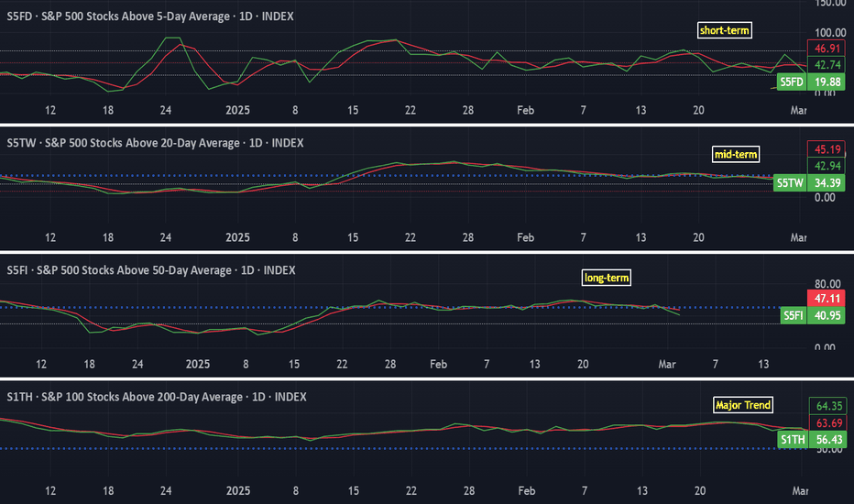Select the yellow 'Major Trend' annotation label

click(x=743, y=405)
